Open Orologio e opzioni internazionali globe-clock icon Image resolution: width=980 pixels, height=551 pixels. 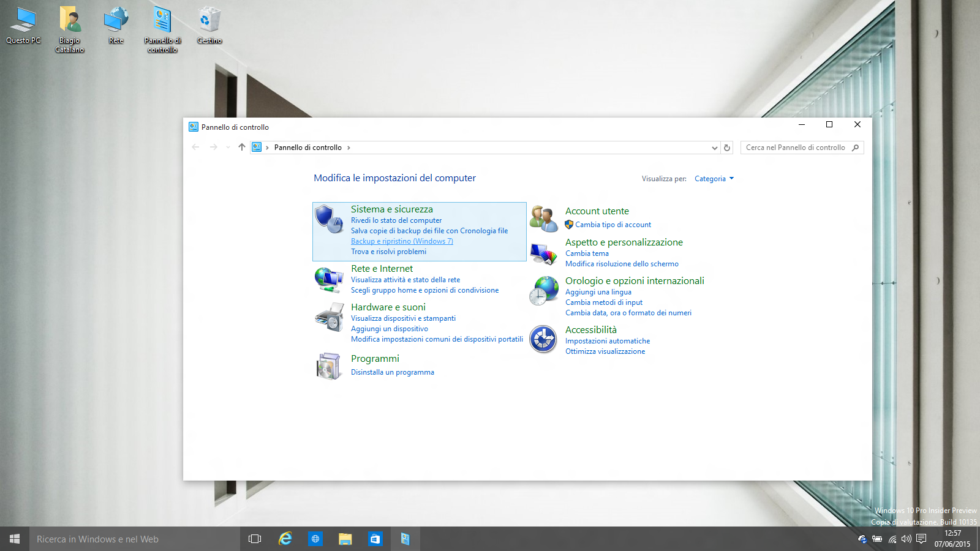tap(543, 291)
